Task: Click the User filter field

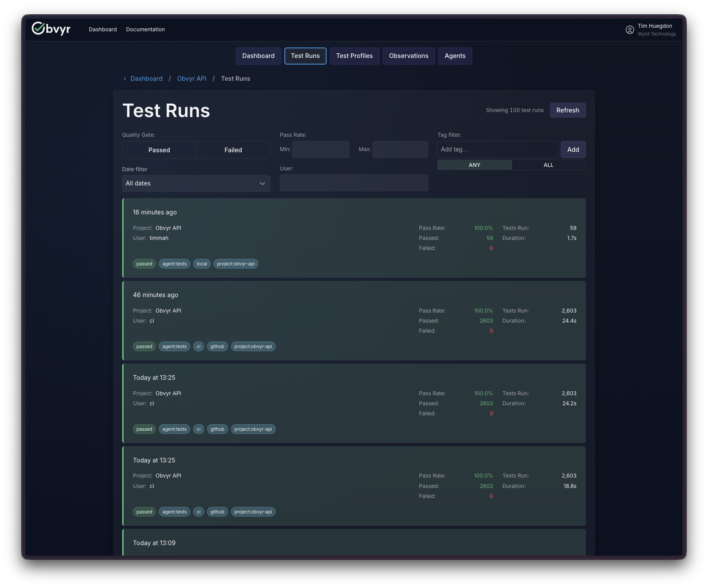Action: coord(354,183)
